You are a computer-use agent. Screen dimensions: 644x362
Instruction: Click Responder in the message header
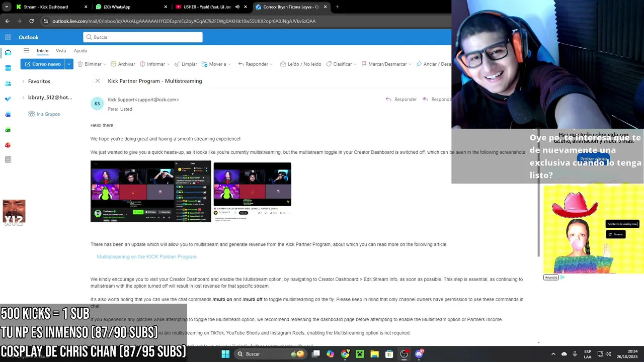coord(401,100)
